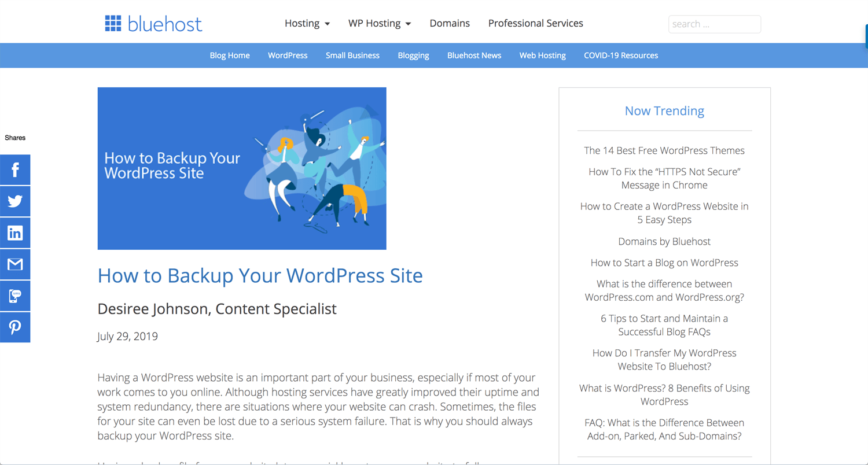868x465 pixels.
Task: Open WordPress blog category
Action: click(288, 56)
